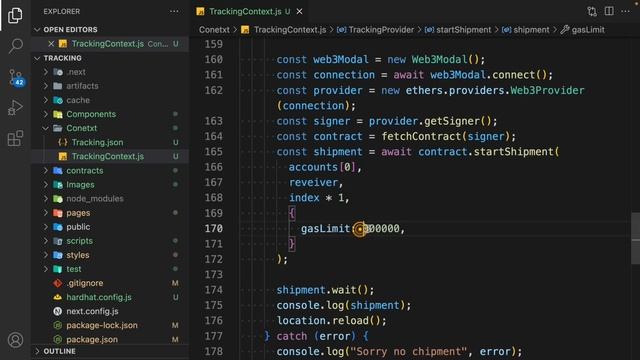
Task: Open the Extensions view
Action: point(16,138)
